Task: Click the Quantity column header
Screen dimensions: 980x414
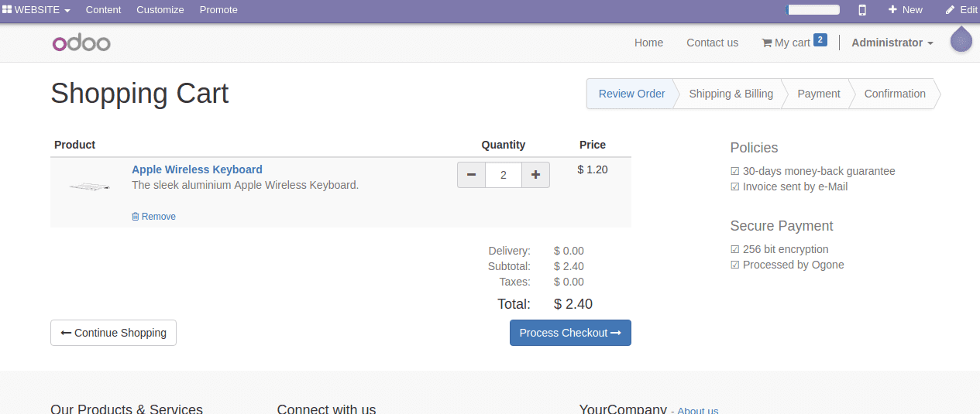Action: (x=504, y=145)
